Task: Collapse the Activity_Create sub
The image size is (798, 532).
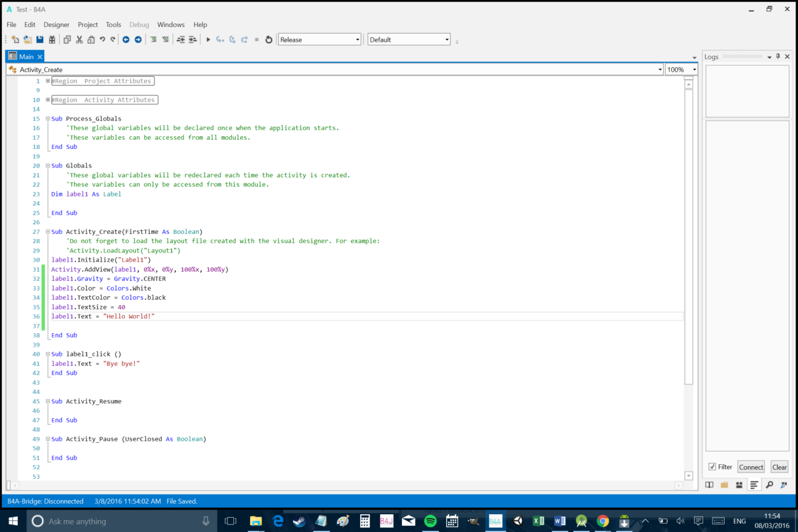Action: click(x=48, y=232)
